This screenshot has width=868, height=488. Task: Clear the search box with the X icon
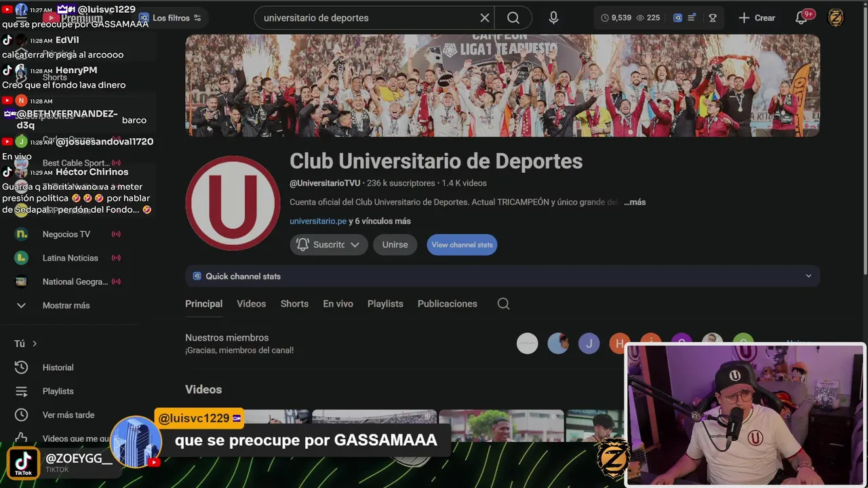coord(484,18)
